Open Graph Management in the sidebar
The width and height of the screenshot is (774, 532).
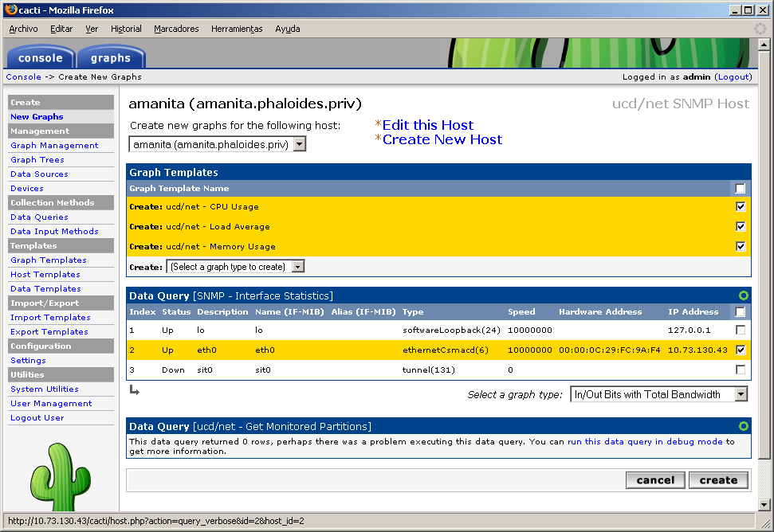point(54,146)
